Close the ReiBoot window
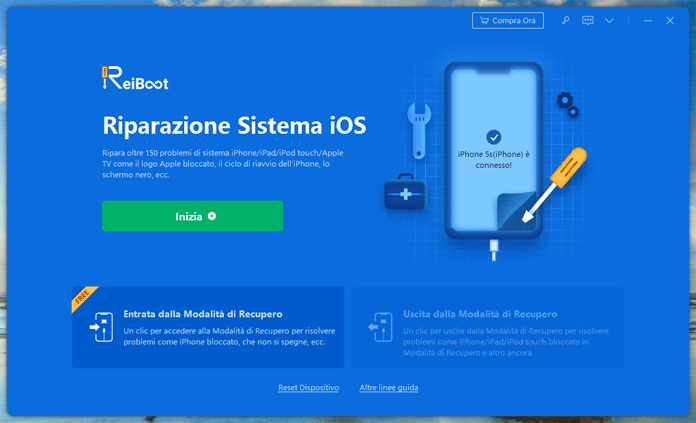Viewport: 696px width, 423px height. (x=670, y=20)
